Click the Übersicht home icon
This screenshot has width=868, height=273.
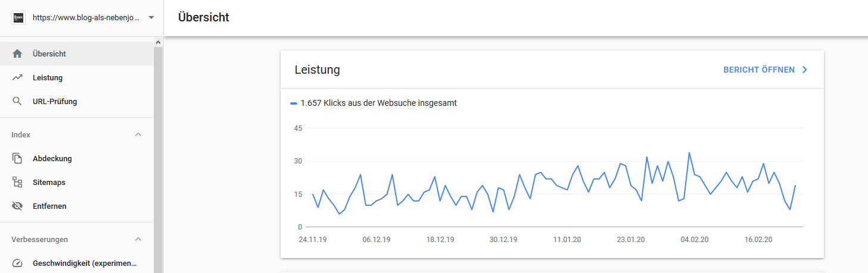(17, 54)
